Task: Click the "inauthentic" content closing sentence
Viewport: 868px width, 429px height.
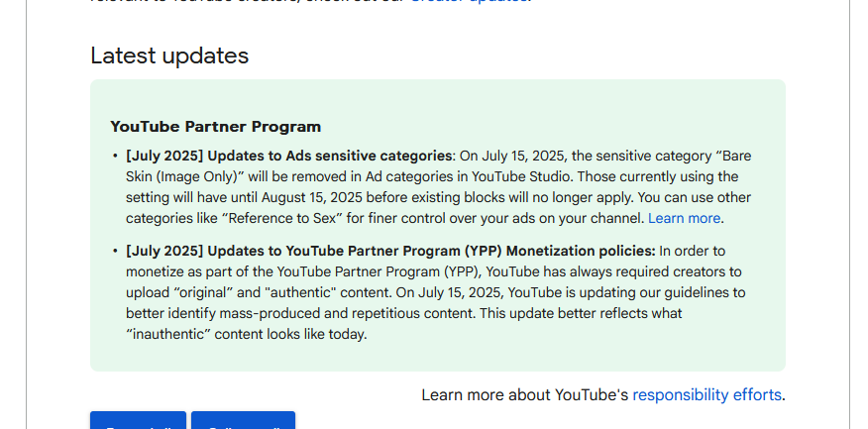Action: [247, 334]
